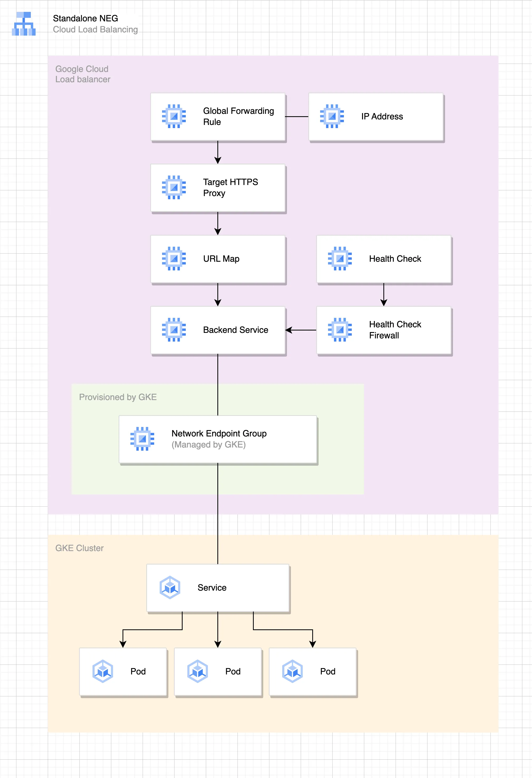Select the IP Address chip icon
The height and width of the screenshot is (778, 532).
pyautogui.click(x=332, y=116)
